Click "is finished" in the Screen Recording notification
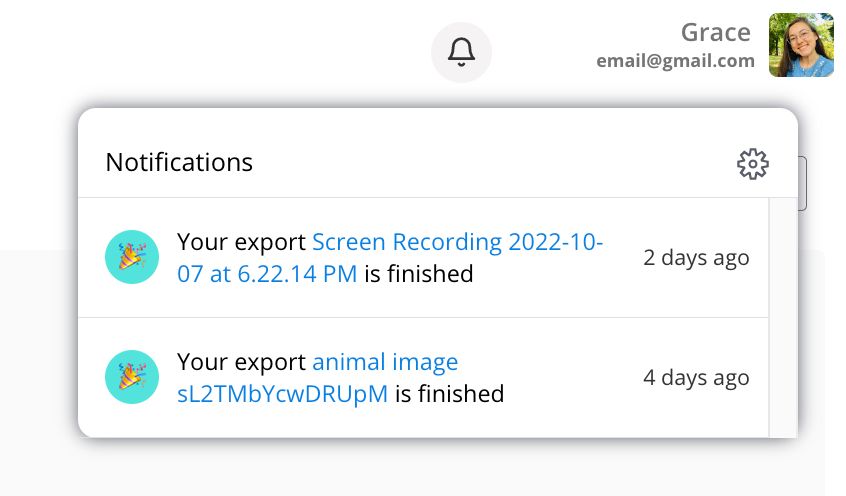 coord(417,274)
